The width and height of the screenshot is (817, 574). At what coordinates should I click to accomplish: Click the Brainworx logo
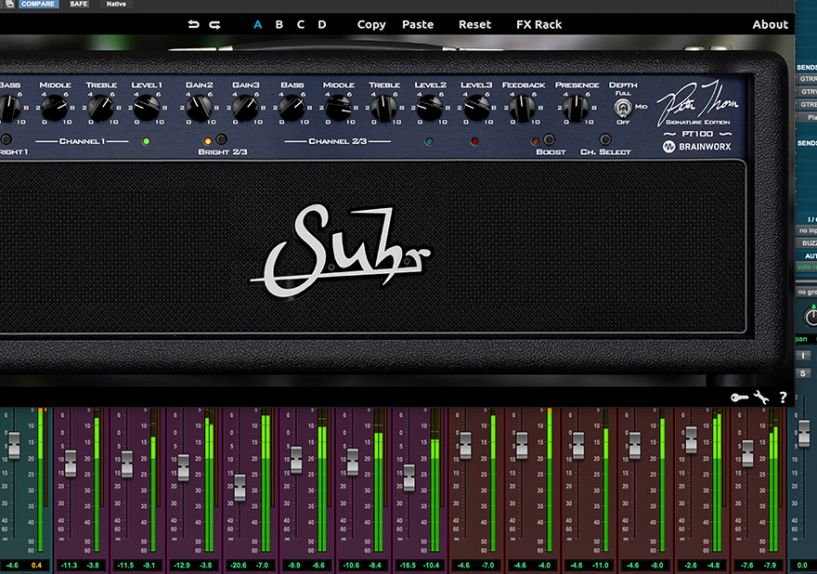pos(697,147)
